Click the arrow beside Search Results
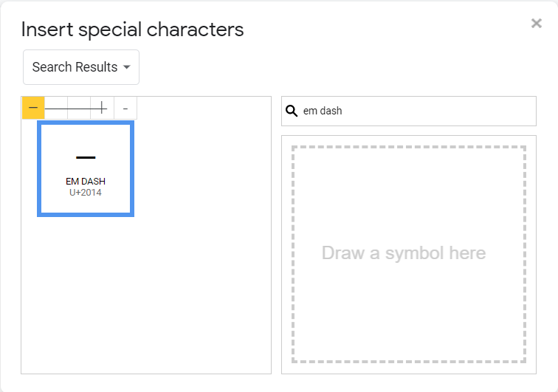This screenshot has width=558, height=392. pos(127,67)
